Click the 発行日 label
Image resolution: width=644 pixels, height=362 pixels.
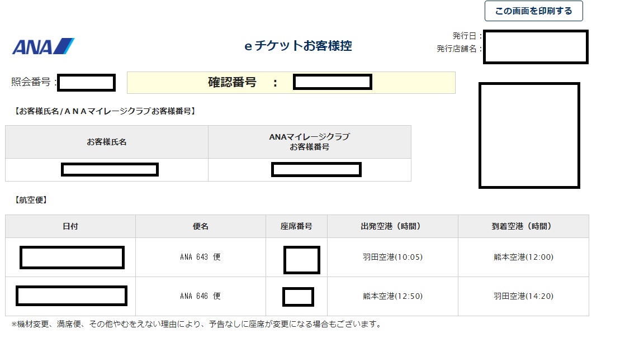point(467,36)
